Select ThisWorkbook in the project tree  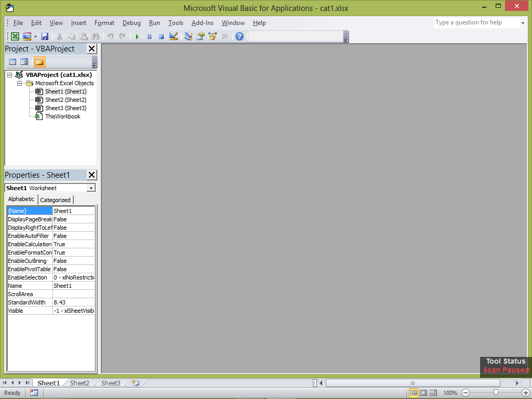(x=63, y=116)
